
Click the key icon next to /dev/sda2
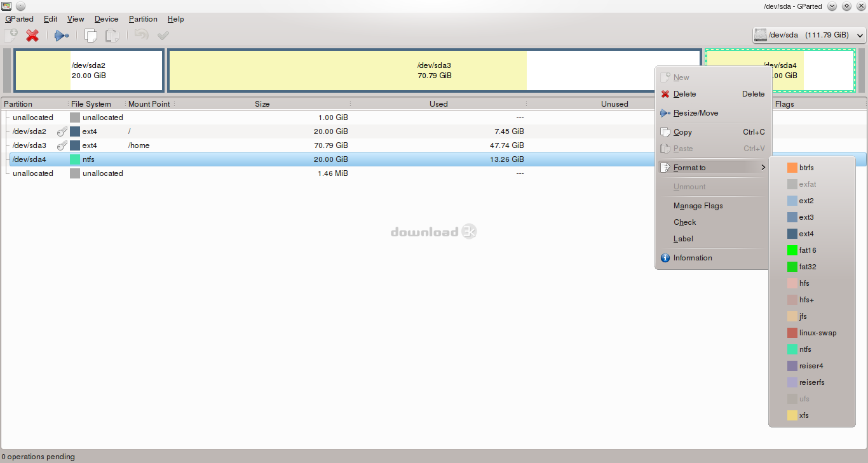[x=62, y=131]
